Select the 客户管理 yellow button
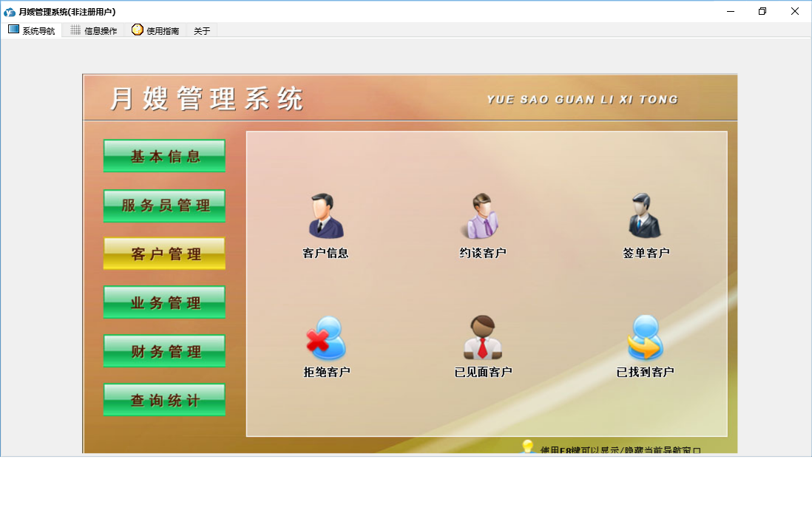Viewport: 812px width, 527px height. pos(165,254)
